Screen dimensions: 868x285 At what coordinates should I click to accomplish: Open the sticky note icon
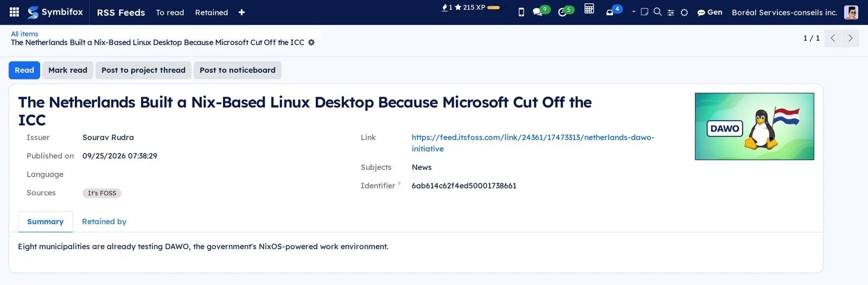644,11
